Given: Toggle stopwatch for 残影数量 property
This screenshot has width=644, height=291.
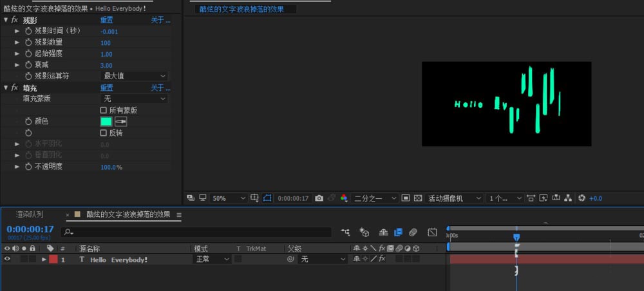Looking at the screenshot, I should tap(28, 42).
